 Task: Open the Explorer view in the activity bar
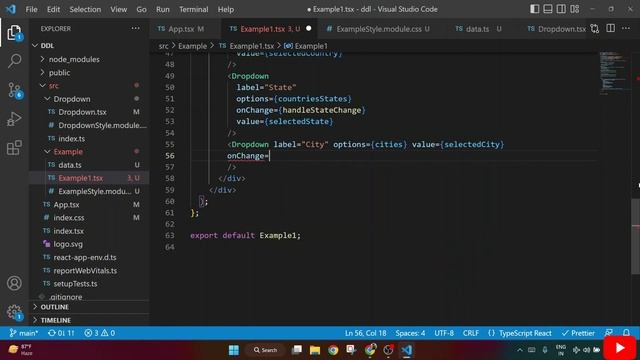pos(14,33)
